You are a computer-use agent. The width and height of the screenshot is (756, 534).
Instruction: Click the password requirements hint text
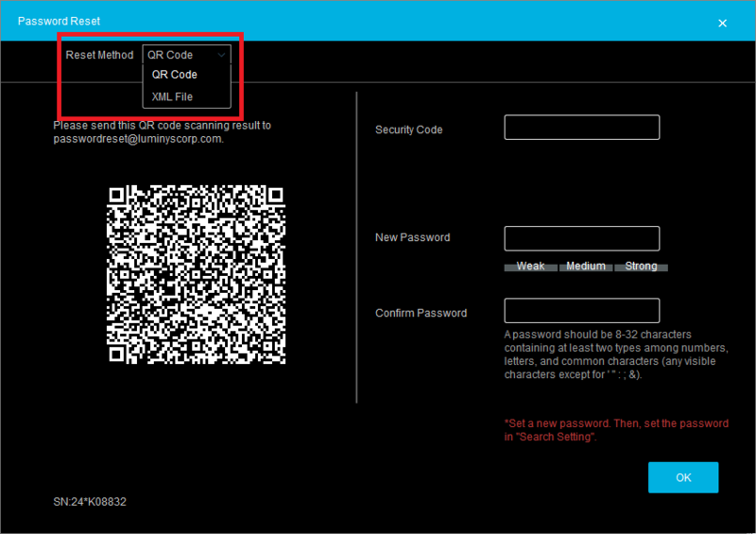pyautogui.click(x=616, y=354)
